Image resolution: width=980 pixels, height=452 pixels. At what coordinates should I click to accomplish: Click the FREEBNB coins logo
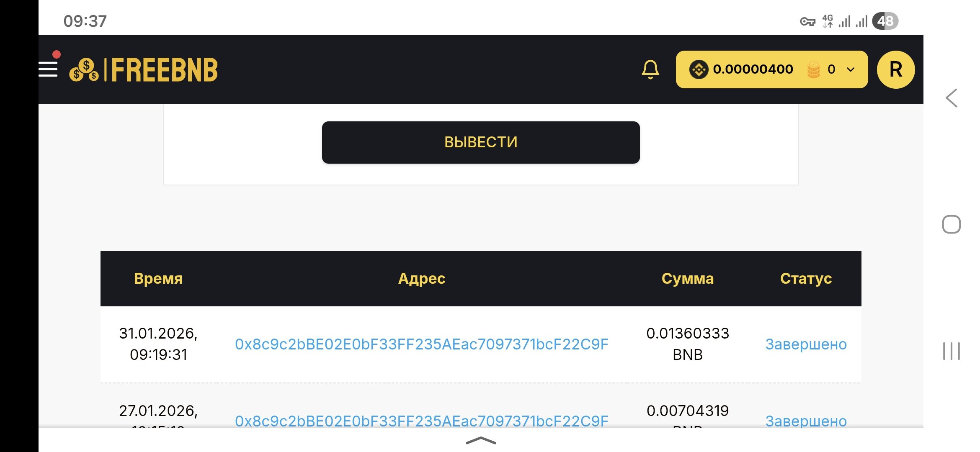84,70
